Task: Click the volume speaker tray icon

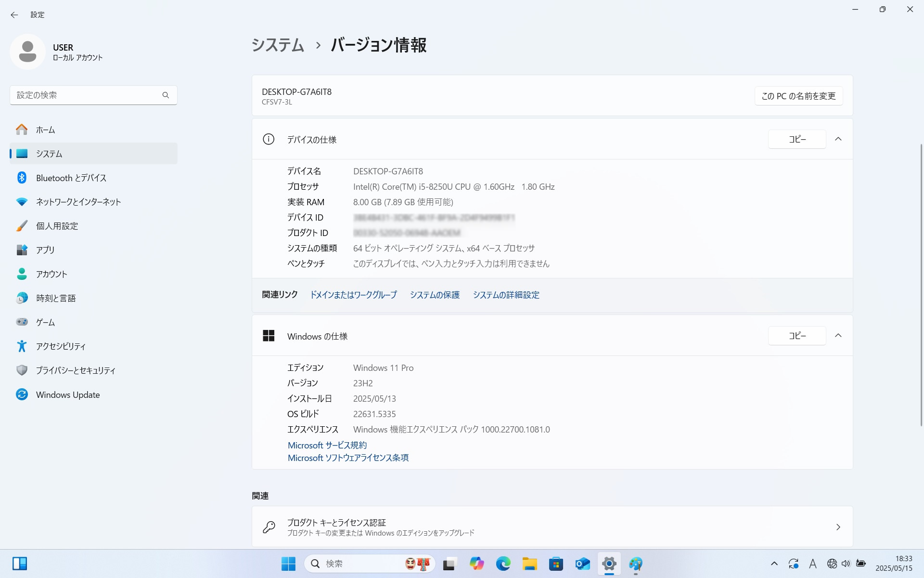Action: [846, 564]
